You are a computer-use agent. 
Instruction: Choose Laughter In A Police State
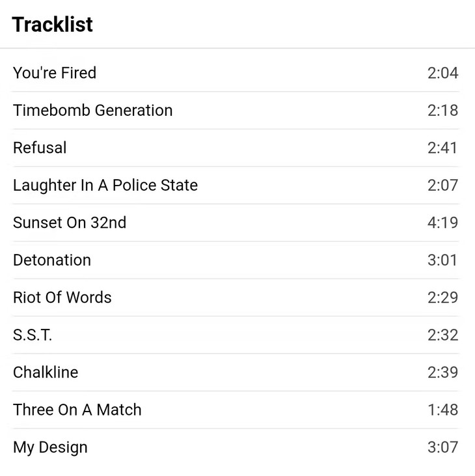click(x=105, y=186)
